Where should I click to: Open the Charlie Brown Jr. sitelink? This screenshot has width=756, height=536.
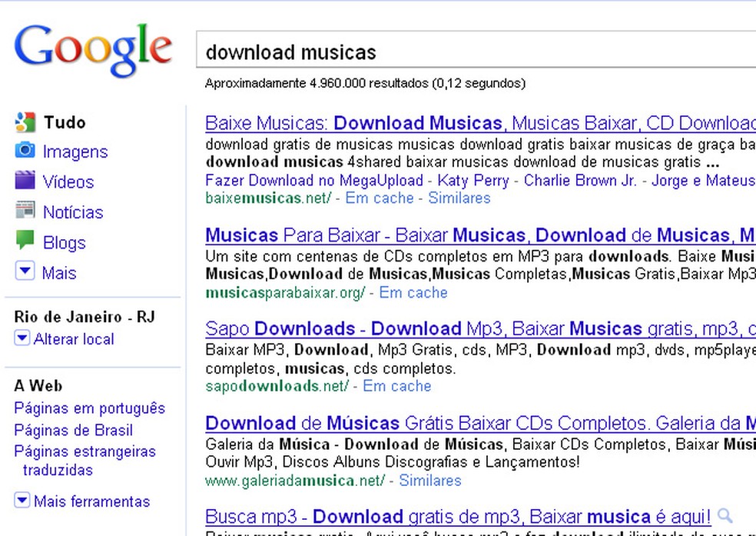[x=580, y=181]
